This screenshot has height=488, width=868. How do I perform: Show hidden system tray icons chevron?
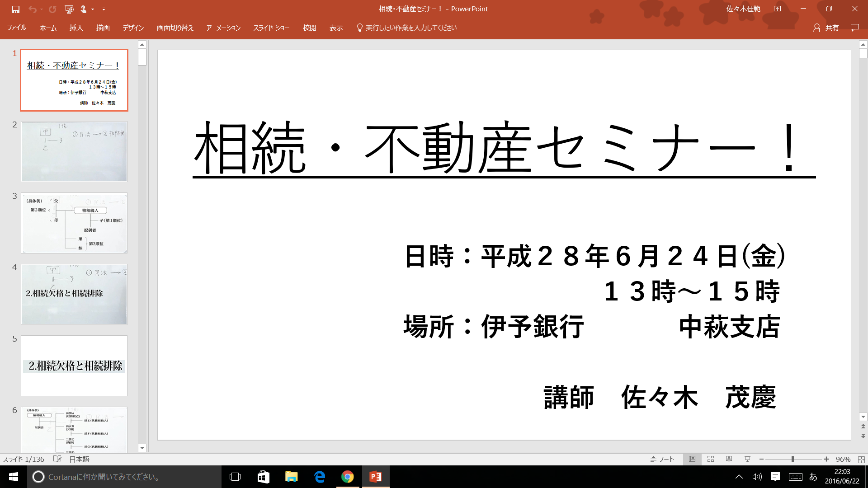(x=739, y=477)
